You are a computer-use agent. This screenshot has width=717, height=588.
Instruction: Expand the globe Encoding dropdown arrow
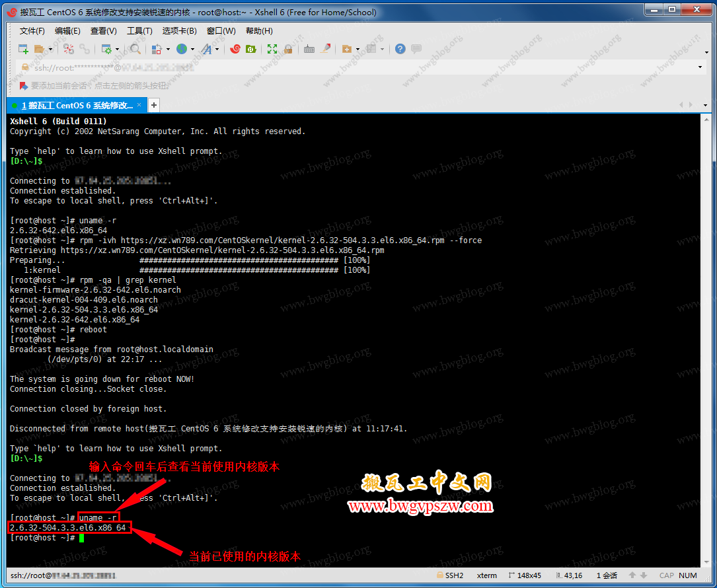[192, 50]
